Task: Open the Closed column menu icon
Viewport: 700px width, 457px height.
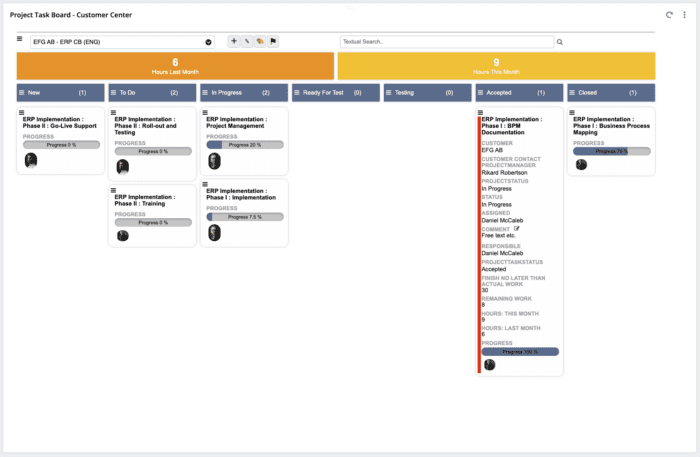Action: [x=572, y=92]
